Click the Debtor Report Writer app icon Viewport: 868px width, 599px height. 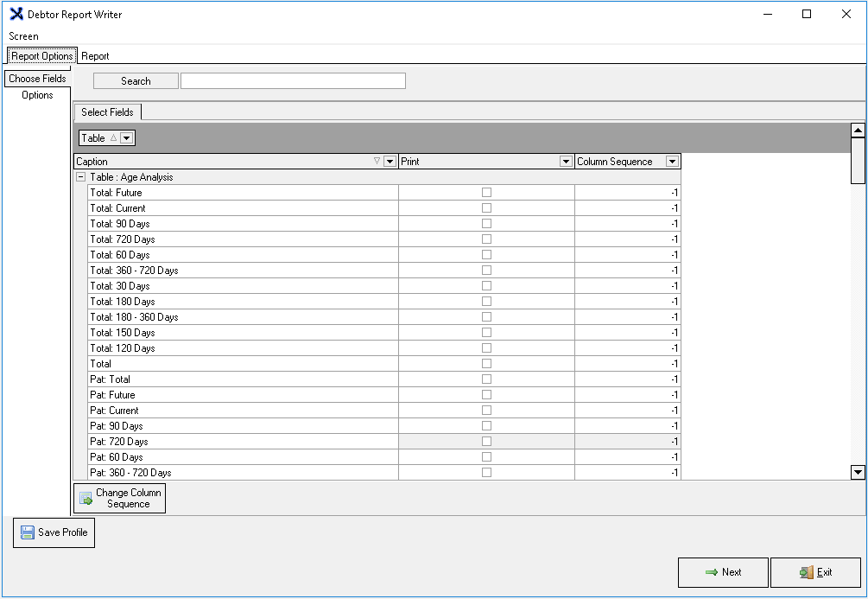point(16,14)
